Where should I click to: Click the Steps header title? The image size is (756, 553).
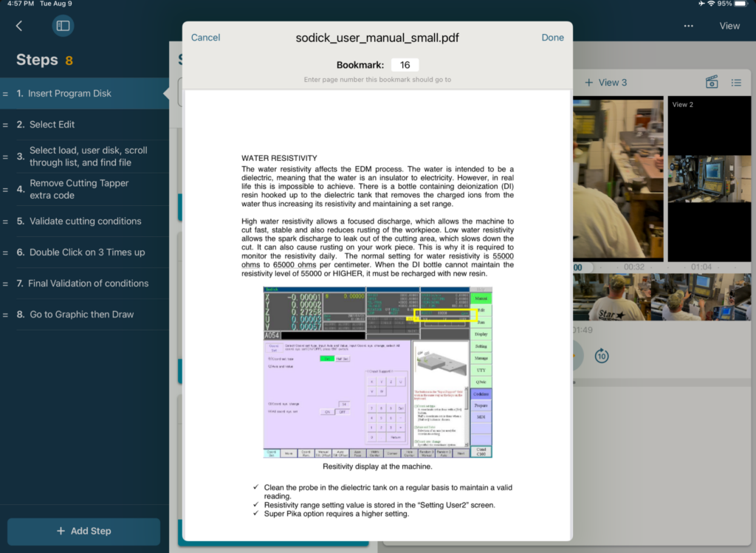37,60
